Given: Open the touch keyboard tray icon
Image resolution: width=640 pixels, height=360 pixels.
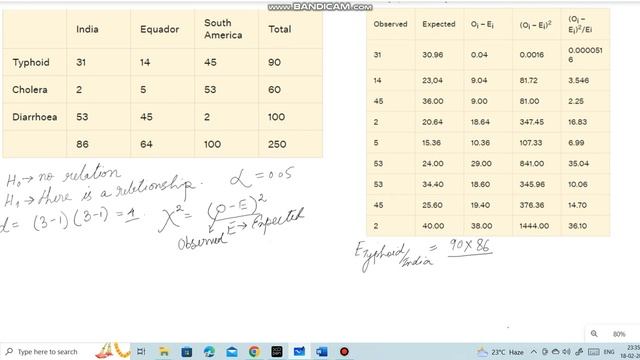Looking at the screenshot, I should (594, 352).
